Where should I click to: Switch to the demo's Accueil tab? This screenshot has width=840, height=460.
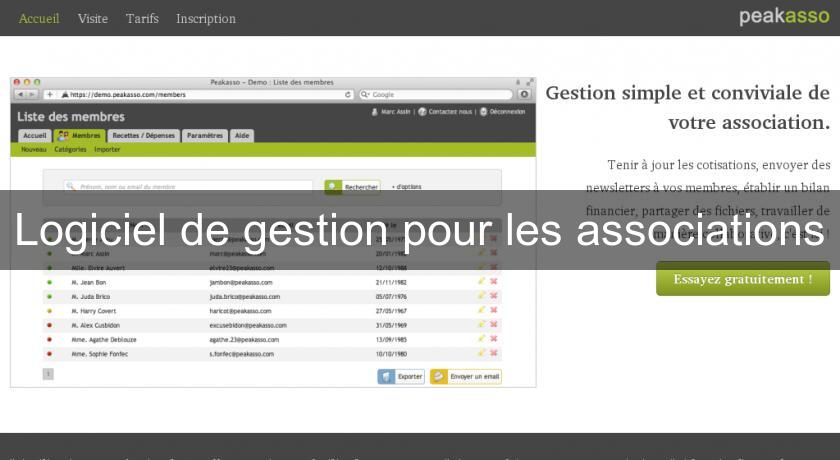pyautogui.click(x=35, y=135)
